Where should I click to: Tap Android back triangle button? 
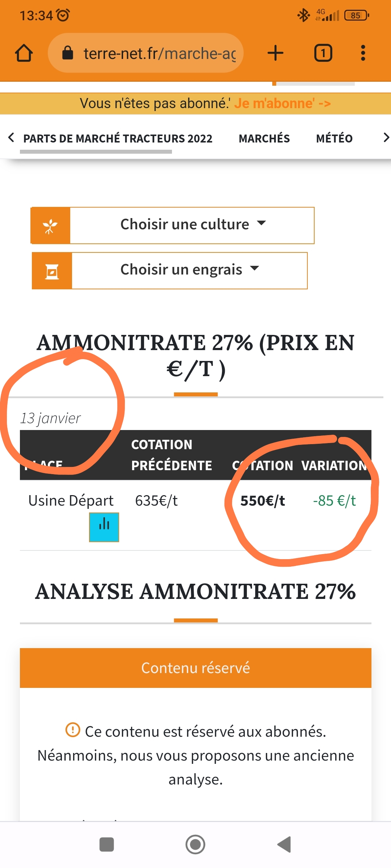point(284,844)
